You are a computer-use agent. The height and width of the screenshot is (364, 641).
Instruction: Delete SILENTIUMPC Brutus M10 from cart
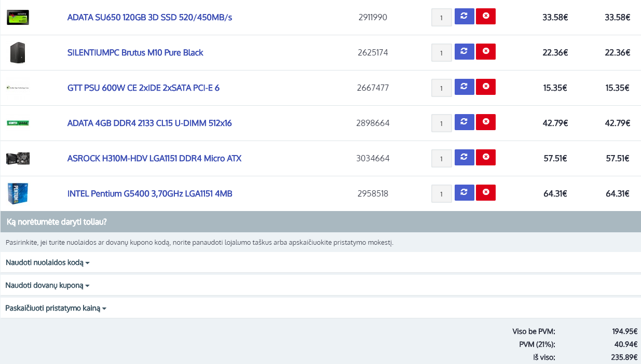coord(486,51)
